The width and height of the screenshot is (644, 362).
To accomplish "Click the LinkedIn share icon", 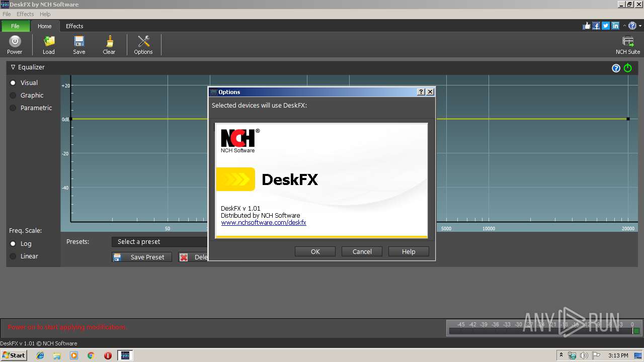I will pyautogui.click(x=615, y=26).
